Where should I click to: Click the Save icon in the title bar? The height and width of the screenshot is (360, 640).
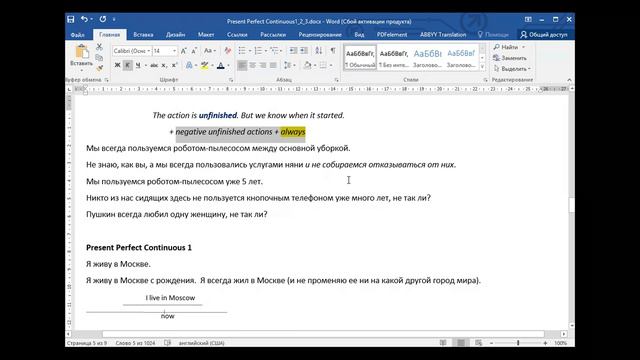pos(71,19)
